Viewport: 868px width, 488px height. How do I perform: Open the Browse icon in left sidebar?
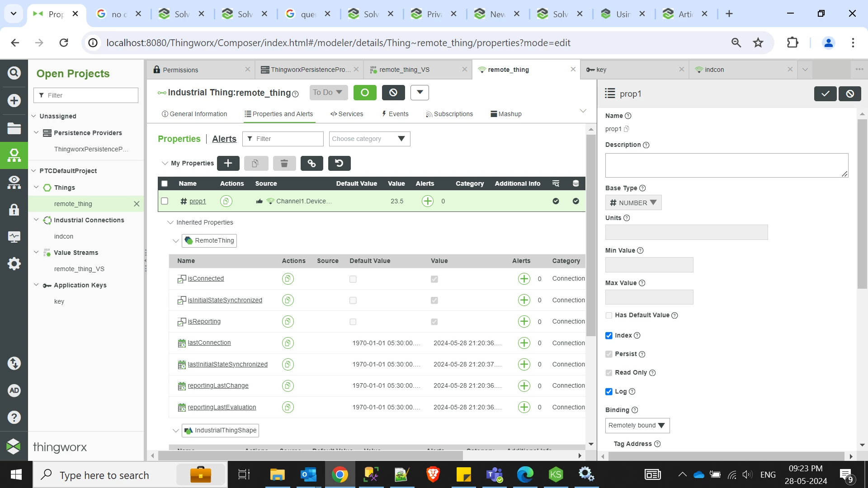[x=14, y=128]
